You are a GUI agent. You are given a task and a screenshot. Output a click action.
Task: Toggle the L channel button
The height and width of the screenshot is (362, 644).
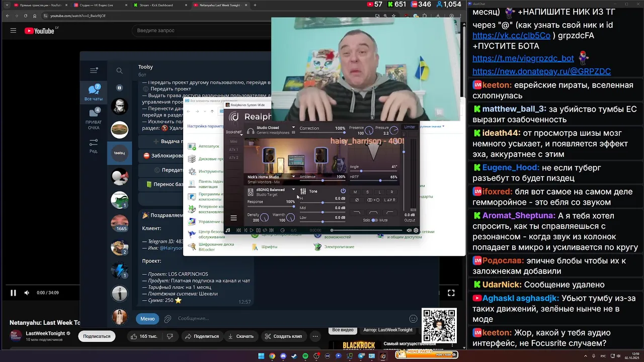pyautogui.click(x=379, y=192)
